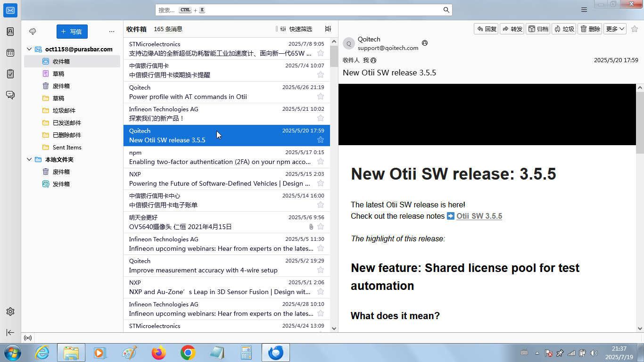Open the 发件箱 outbox folder
This screenshot has width=644, height=362.
tap(72, 184)
